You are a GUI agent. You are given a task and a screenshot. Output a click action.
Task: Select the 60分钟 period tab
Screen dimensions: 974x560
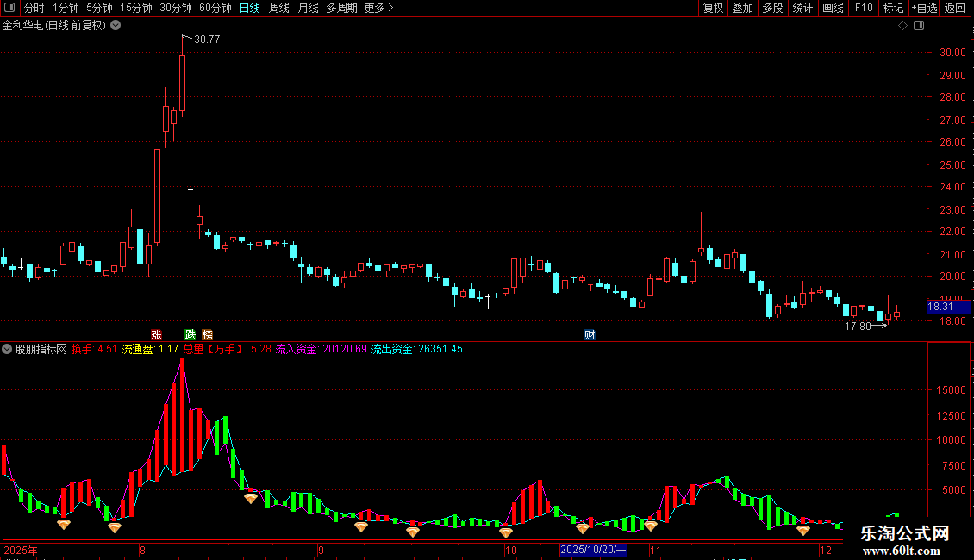pyautogui.click(x=215, y=8)
